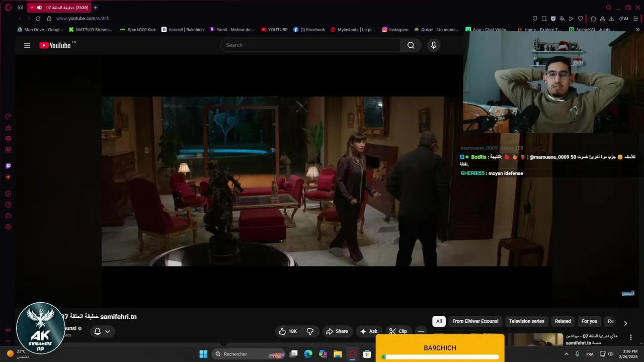Open the Windows Start menu
The image size is (644, 362).
click(x=203, y=354)
